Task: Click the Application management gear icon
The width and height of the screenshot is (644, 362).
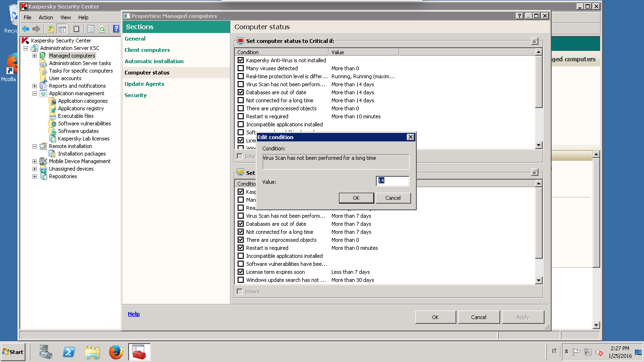Action: point(43,93)
